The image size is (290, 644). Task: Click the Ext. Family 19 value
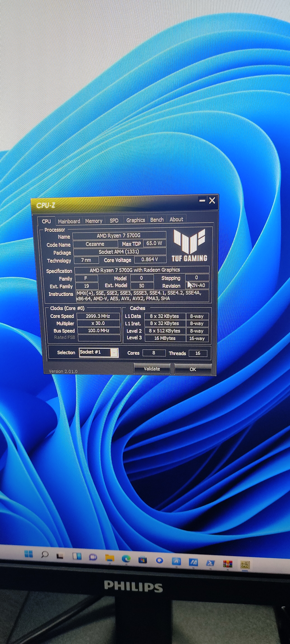[87, 286]
